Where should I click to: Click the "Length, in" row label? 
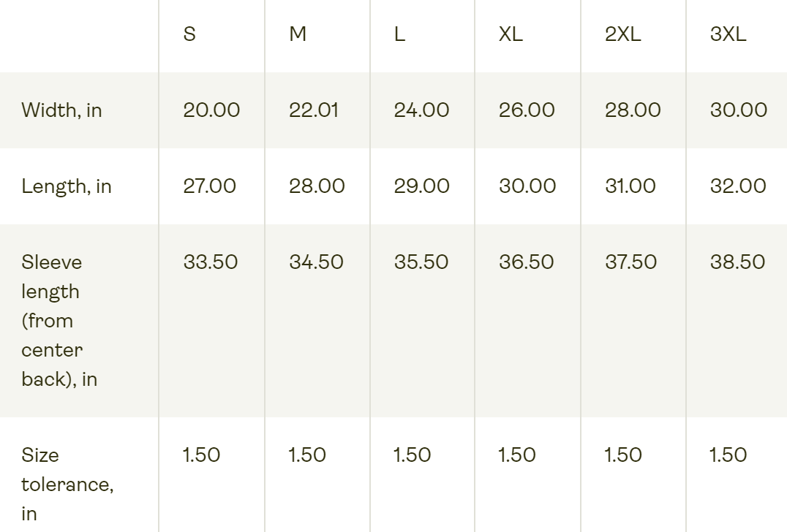(x=67, y=186)
